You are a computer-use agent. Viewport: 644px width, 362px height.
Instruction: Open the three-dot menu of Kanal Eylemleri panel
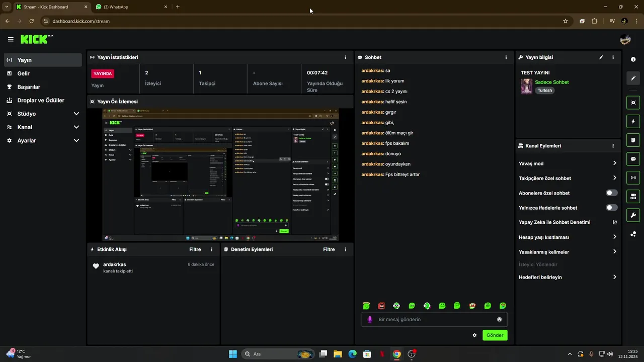613,146
